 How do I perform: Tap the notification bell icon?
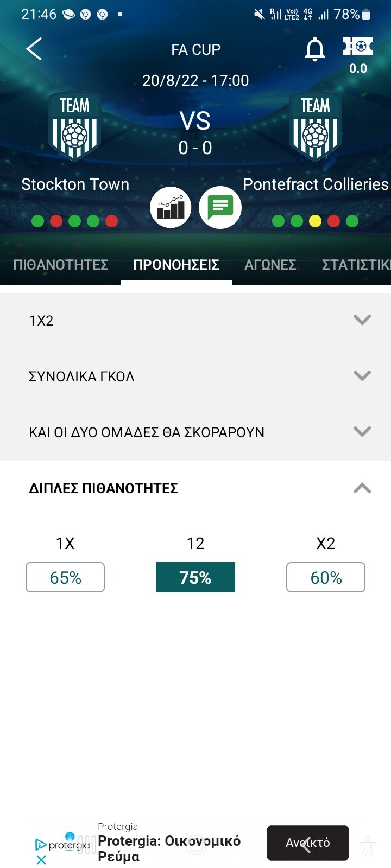coord(314,49)
